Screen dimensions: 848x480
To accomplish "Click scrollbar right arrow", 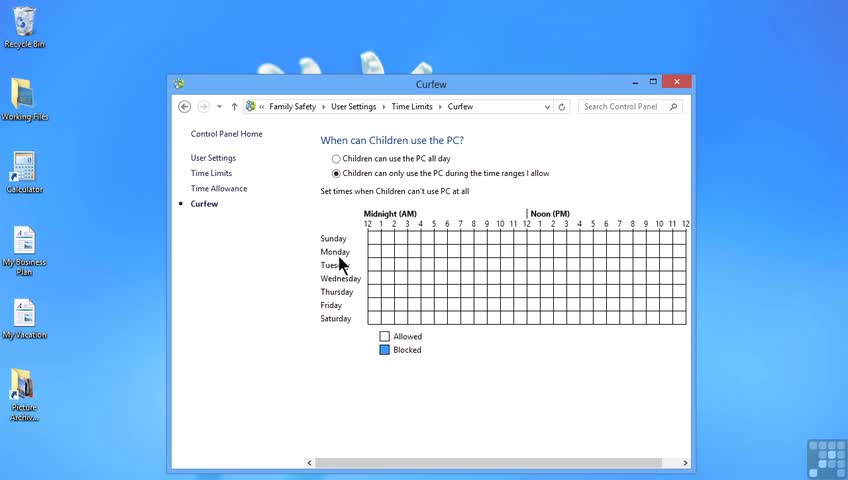I will coord(685,463).
